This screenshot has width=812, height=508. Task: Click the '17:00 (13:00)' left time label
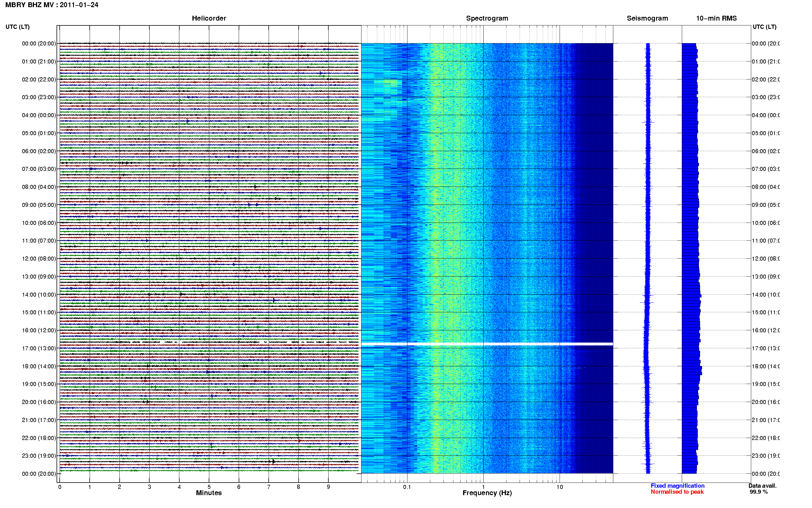click(x=39, y=348)
